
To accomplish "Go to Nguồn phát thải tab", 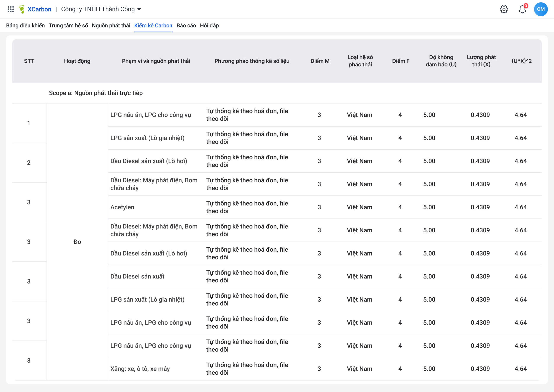I will pyautogui.click(x=111, y=25).
